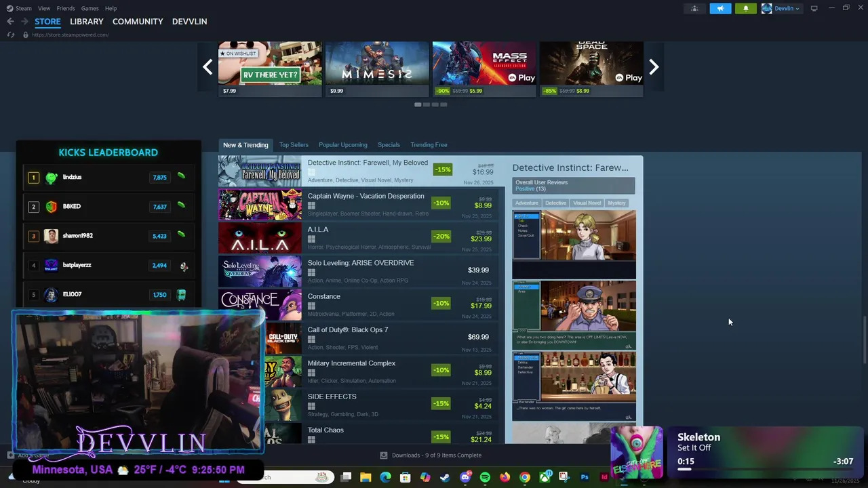
Task: Open the View menu
Action: tap(44, 8)
